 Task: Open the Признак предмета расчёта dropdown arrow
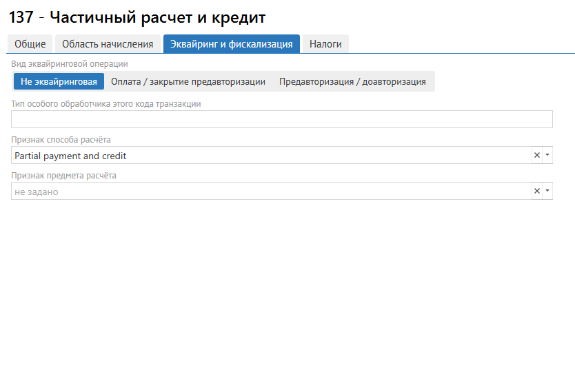coord(547,192)
